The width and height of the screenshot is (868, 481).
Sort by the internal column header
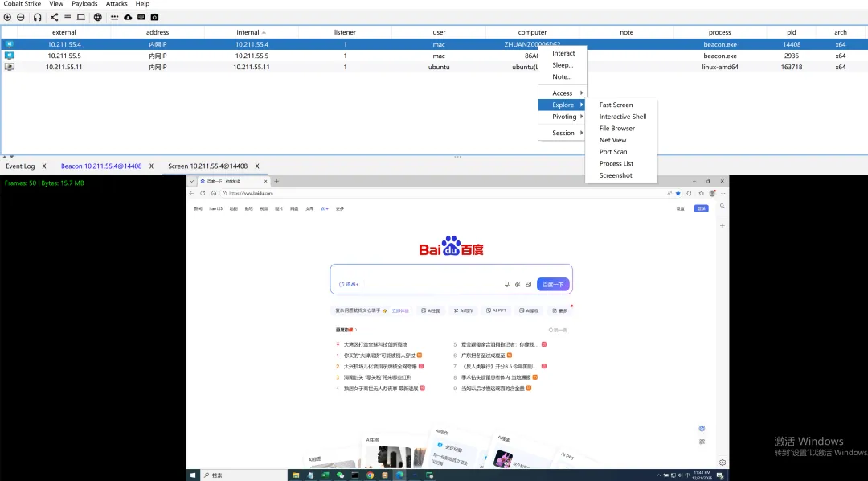tap(252, 32)
